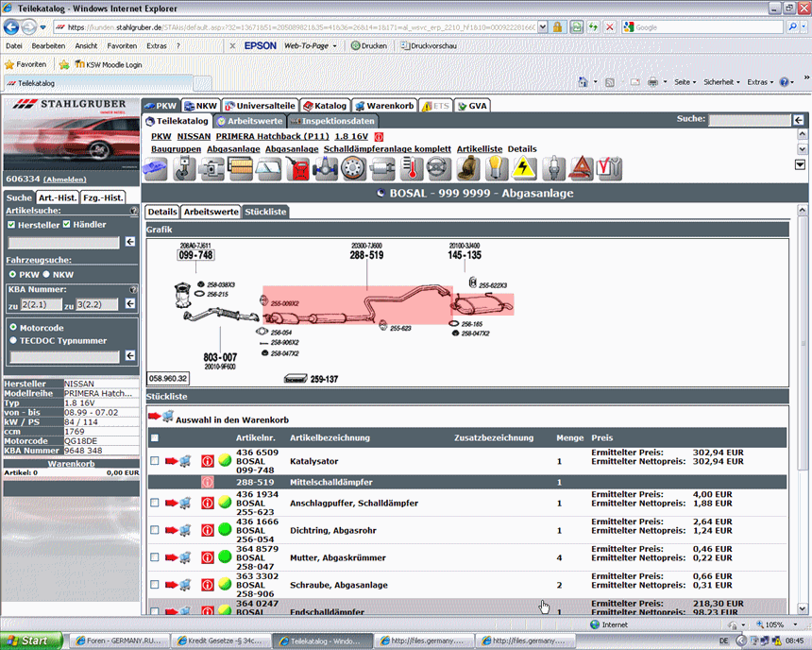Open the address bar dropdown arrow
812x650 pixels.
(x=542, y=27)
